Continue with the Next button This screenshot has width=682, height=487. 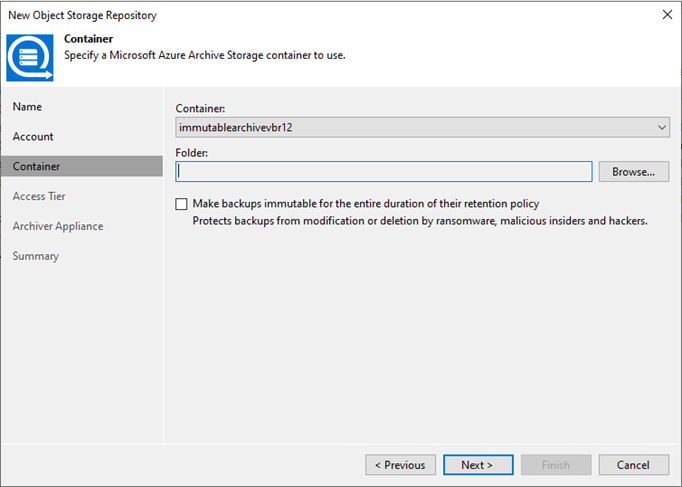pyautogui.click(x=478, y=465)
